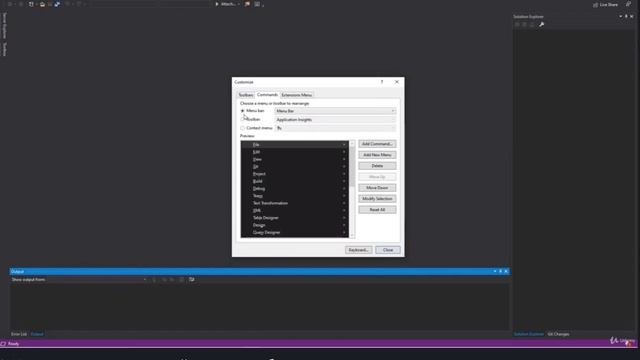
Task: Open the Modify Selection menu button
Action: 377,199
